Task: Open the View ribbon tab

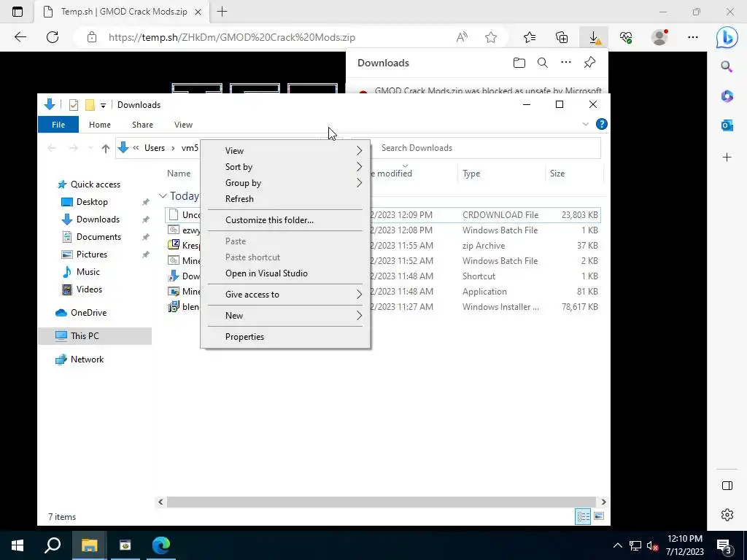Action: (x=183, y=125)
